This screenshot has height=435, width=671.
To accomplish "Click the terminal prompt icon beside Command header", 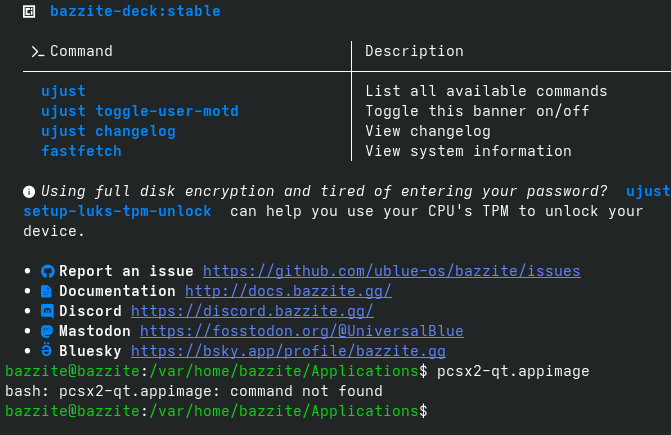I will 37,51.
